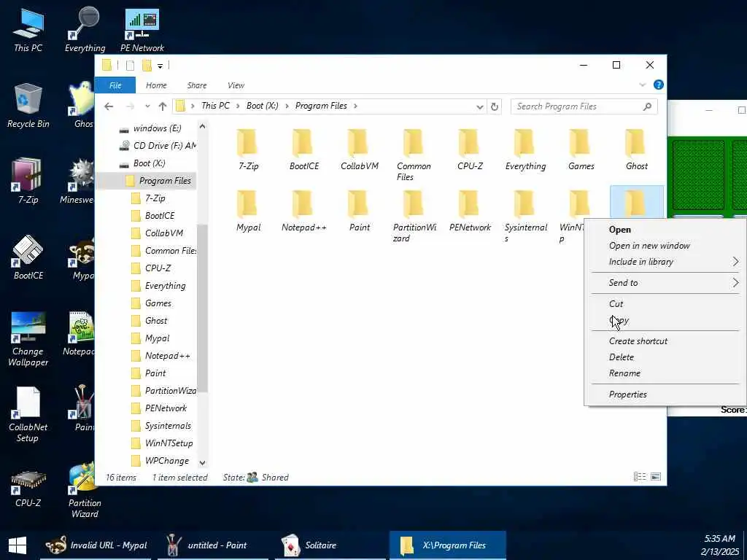Click the Search Program Files box
Image resolution: width=747 pixels, height=560 pixels.
(584, 106)
